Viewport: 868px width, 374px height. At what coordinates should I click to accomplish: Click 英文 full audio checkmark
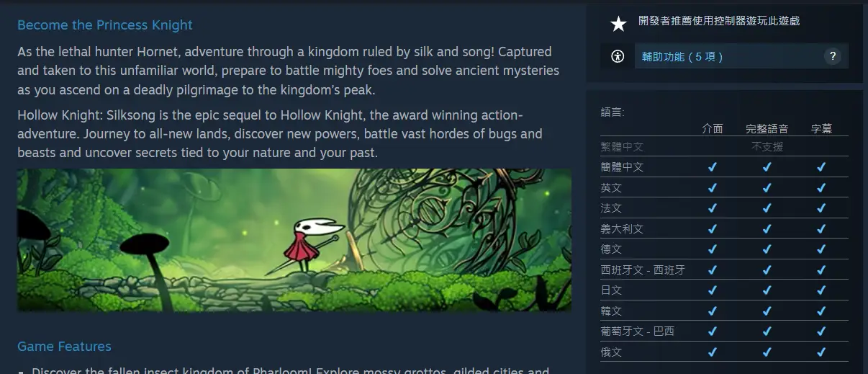767,188
